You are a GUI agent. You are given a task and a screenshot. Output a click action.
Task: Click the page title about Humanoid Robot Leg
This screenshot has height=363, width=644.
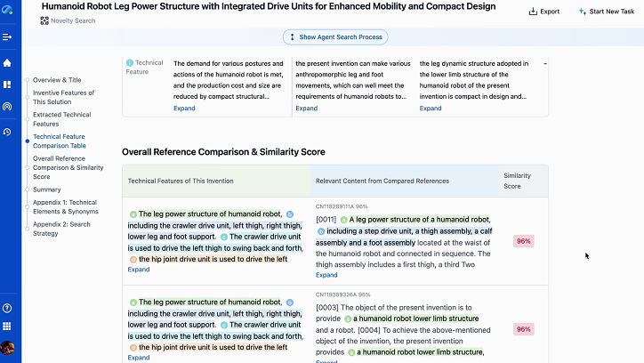point(269,6)
